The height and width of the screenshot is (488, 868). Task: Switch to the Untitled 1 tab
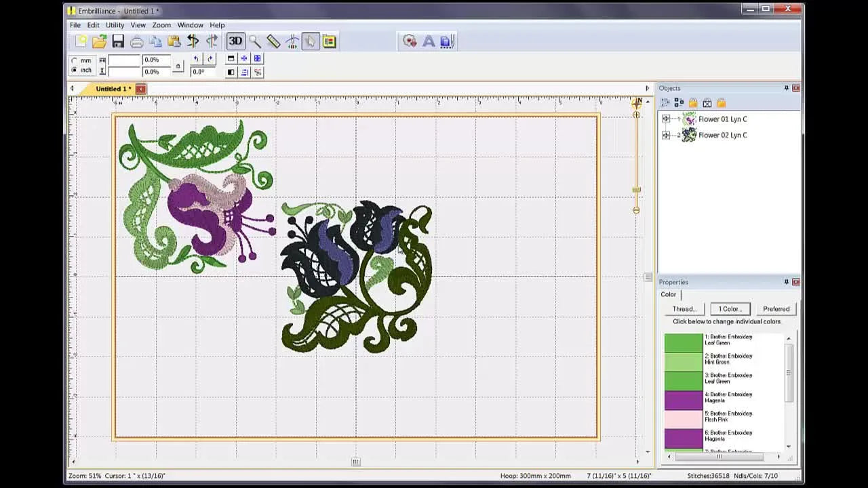coord(112,88)
